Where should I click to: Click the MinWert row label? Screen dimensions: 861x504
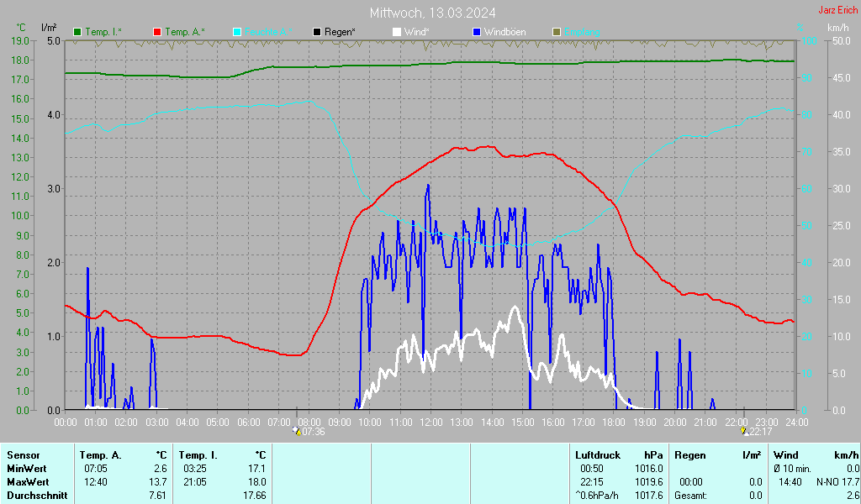coord(26,468)
